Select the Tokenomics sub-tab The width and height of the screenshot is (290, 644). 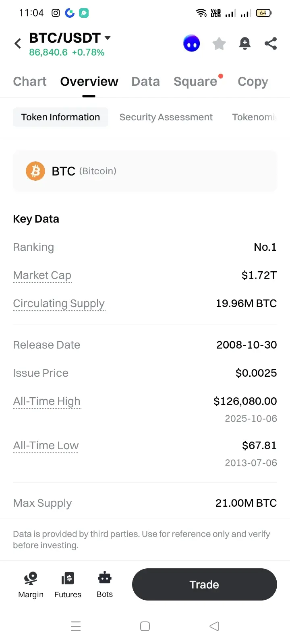(x=254, y=117)
